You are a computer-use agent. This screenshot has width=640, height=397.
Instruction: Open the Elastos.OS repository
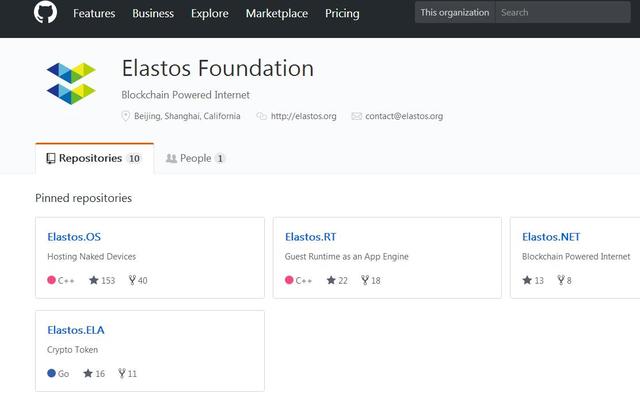click(x=74, y=237)
